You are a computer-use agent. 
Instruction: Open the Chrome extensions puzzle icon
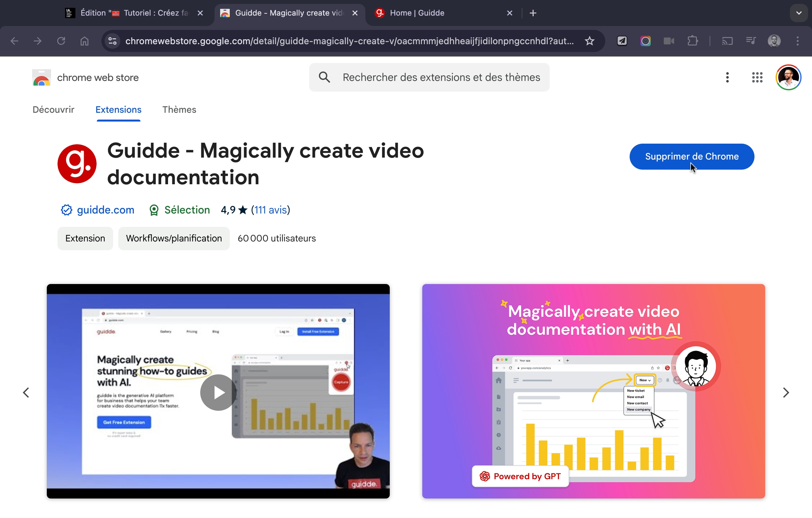point(692,41)
